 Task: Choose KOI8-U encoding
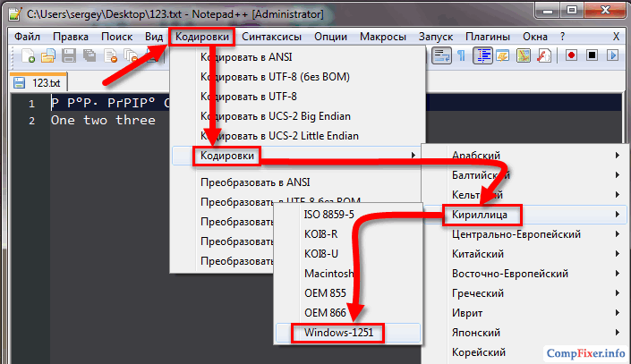(348, 254)
